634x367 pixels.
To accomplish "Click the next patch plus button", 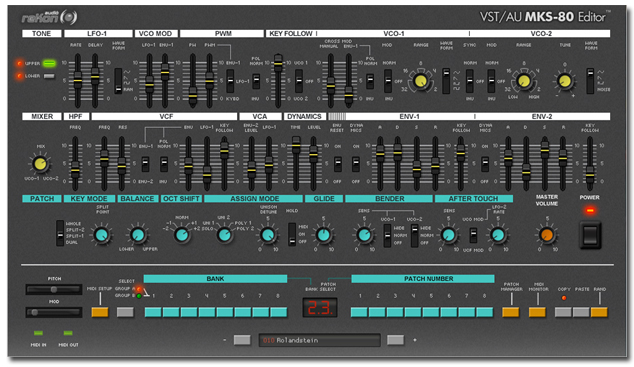I will click(395, 340).
